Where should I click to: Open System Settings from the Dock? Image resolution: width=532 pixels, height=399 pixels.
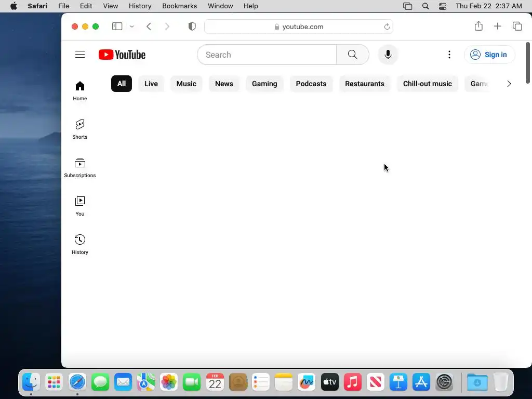(444, 382)
